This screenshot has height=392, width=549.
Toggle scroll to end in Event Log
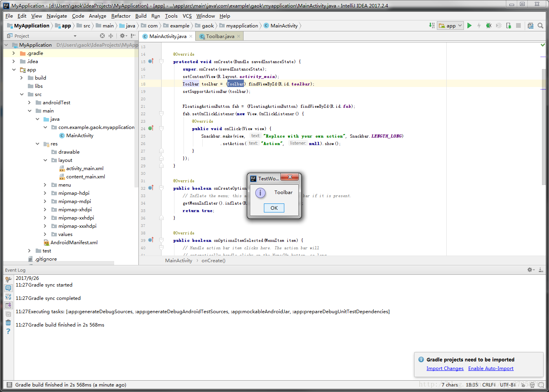(8, 305)
